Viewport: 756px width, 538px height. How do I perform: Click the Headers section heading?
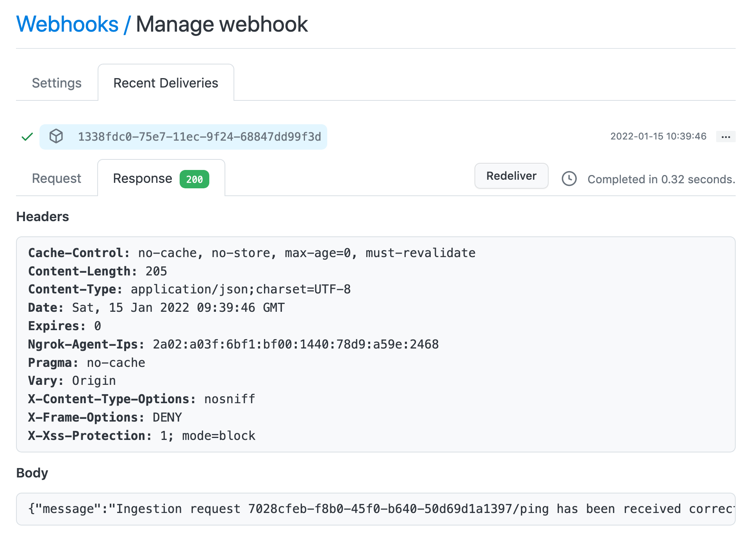point(43,216)
